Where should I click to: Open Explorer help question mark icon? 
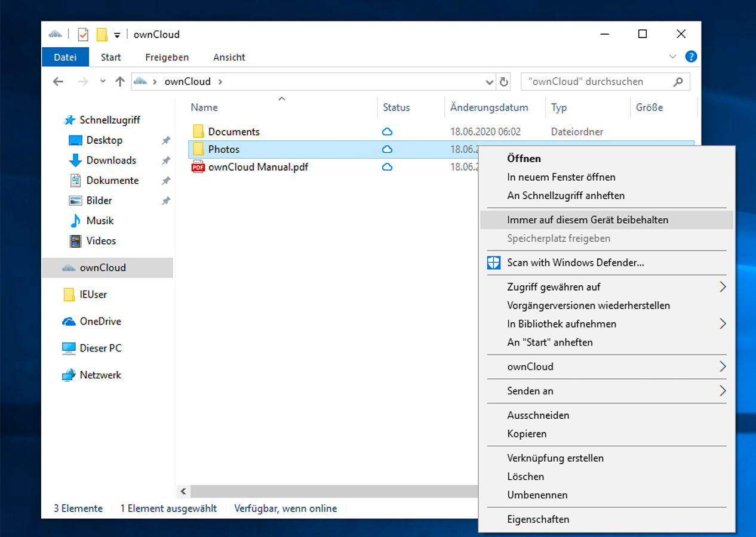pos(691,57)
